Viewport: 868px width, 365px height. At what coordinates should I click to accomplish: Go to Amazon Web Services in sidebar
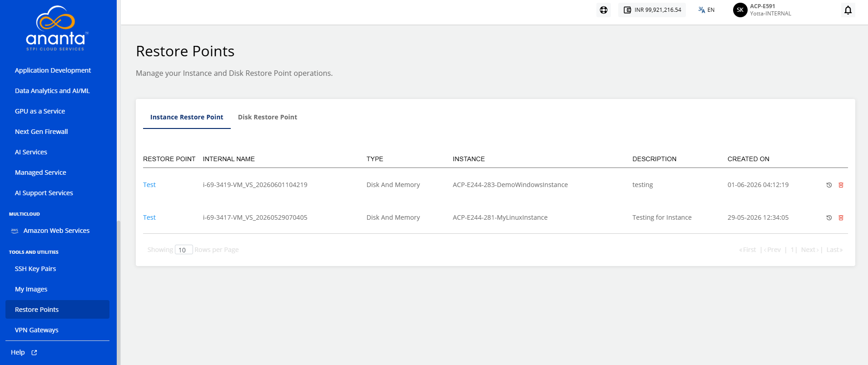[57, 231]
